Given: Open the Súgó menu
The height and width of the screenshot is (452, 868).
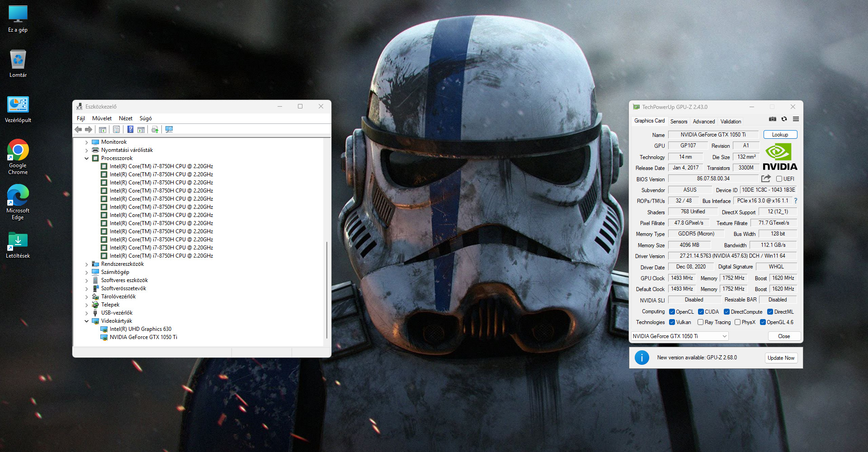Looking at the screenshot, I should 146,118.
